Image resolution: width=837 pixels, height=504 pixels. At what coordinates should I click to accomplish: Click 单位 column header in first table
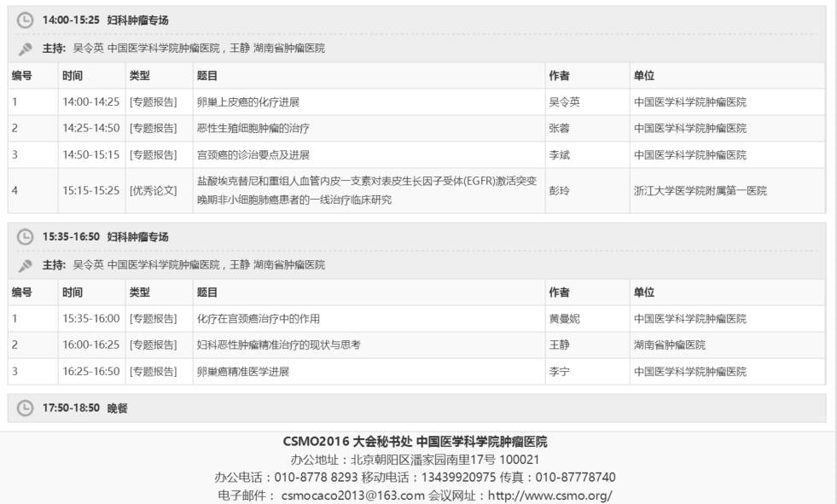click(644, 76)
